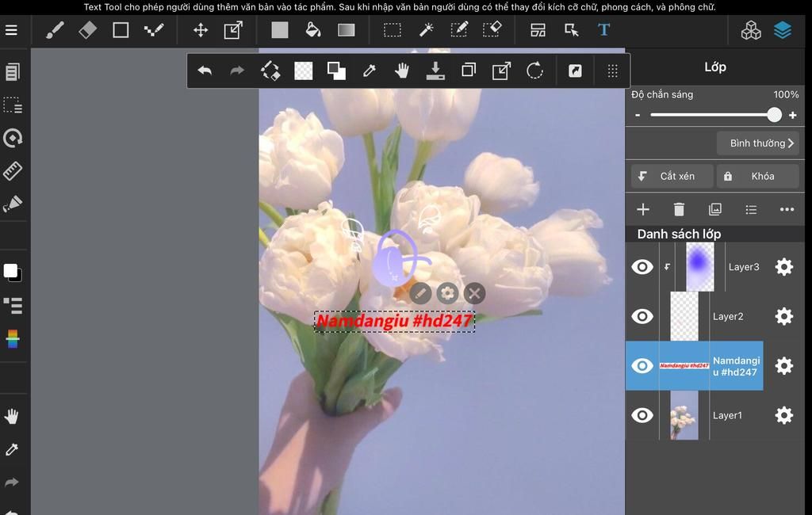Screen dimensions: 812x515
Task: Click the opacity slider handle
Action: 774,115
